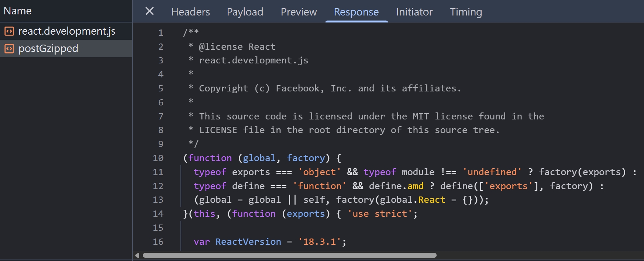The width and height of the screenshot is (644, 261).
Task: Select the react.development.js request row
Action: pyautogui.click(x=66, y=31)
